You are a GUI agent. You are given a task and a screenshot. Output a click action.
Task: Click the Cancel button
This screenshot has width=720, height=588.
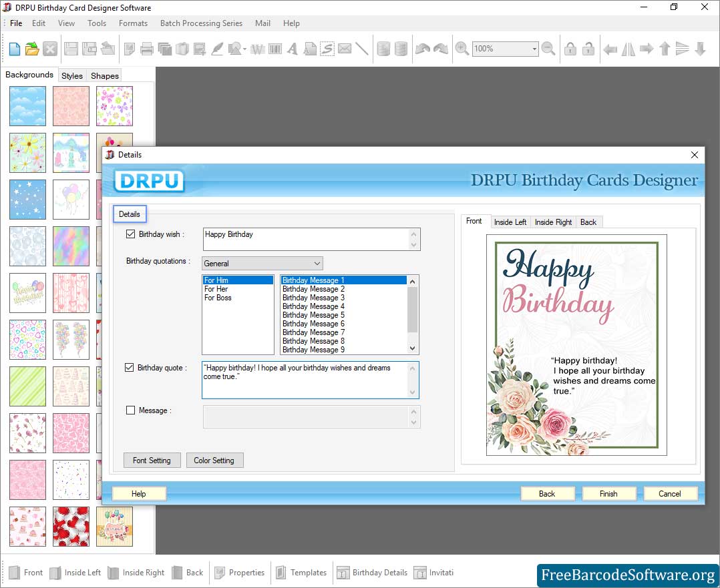670,494
